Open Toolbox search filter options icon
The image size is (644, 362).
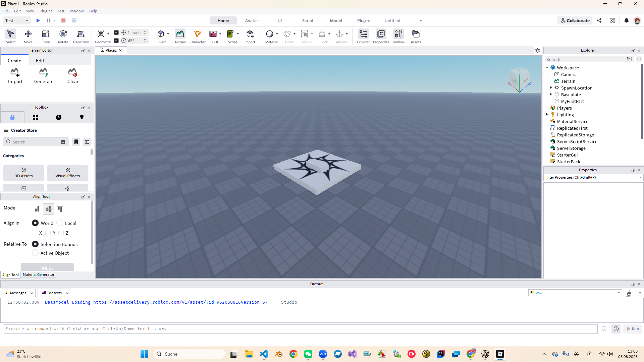87,142
